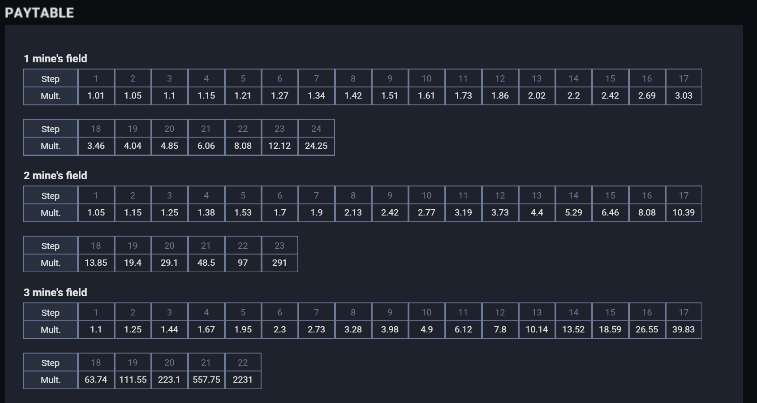
Task: Click the 39.83 multiplier cell
Action: tap(683, 330)
